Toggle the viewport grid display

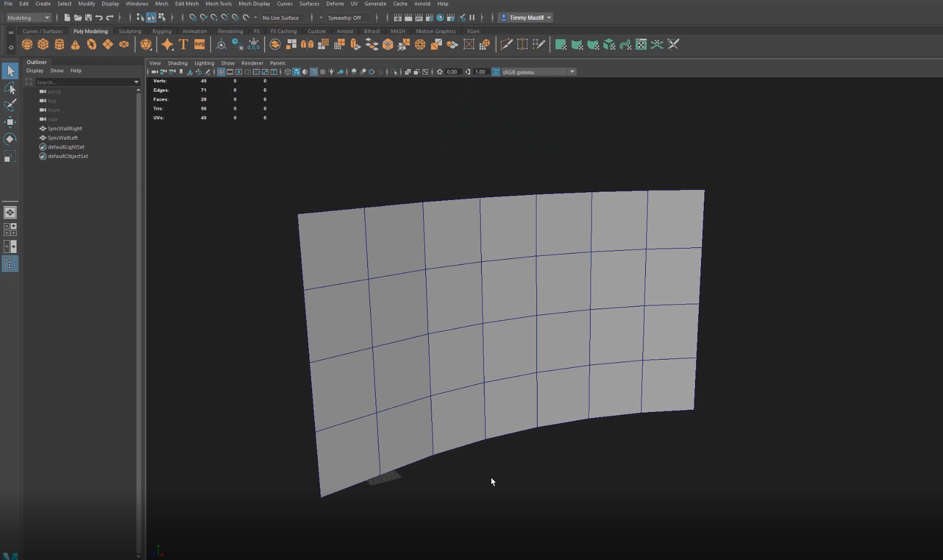click(x=221, y=72)
